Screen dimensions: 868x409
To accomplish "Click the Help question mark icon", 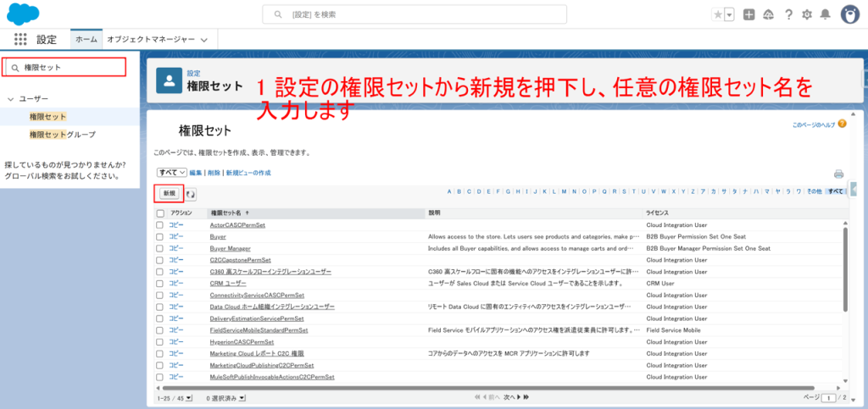I will tap(788, 14).
